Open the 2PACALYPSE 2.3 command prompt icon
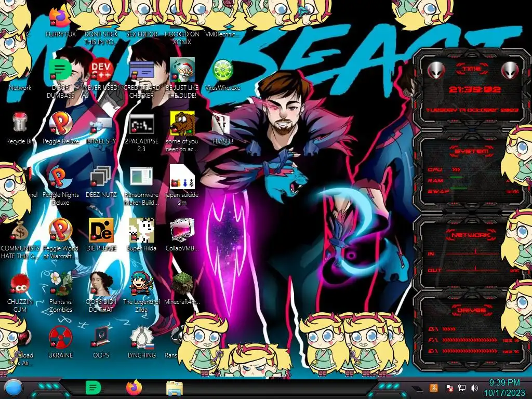The height and width of the screenshot is (399, 532). point(141,124)
